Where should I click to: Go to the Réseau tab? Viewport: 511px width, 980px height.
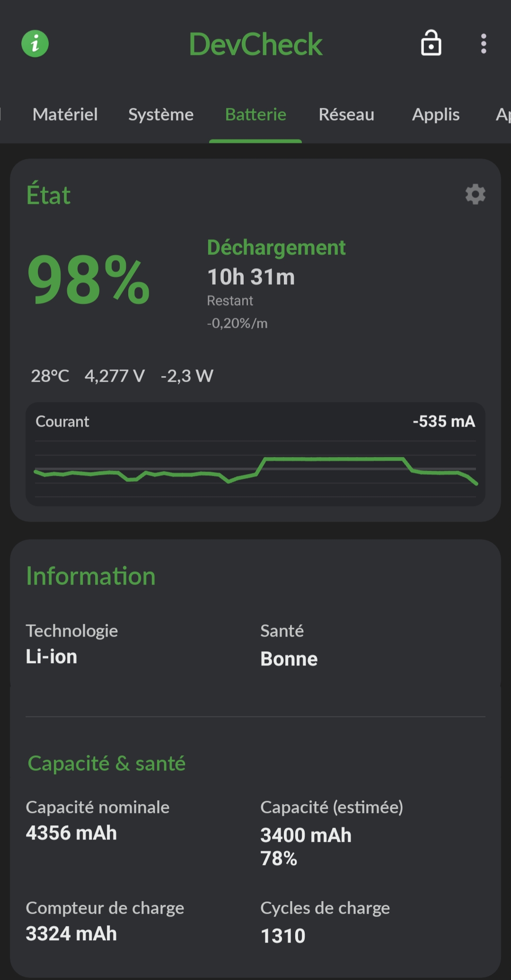point(346,114)
